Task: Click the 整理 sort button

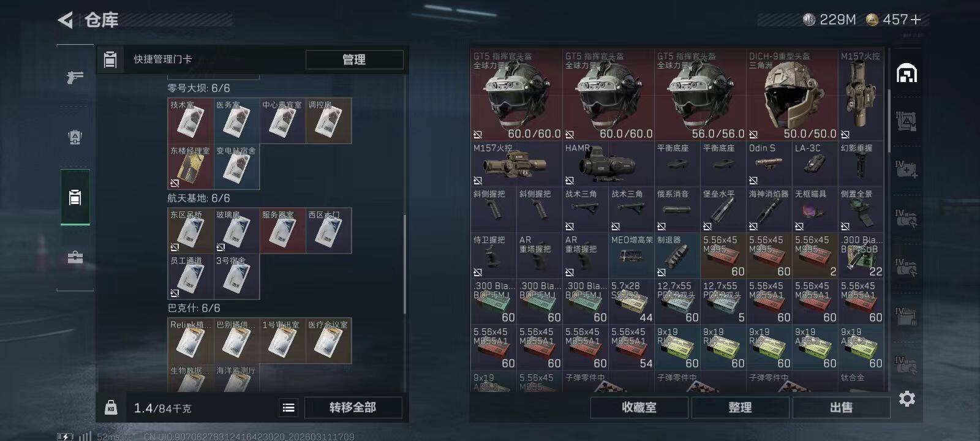Action: tap(740, 407)
